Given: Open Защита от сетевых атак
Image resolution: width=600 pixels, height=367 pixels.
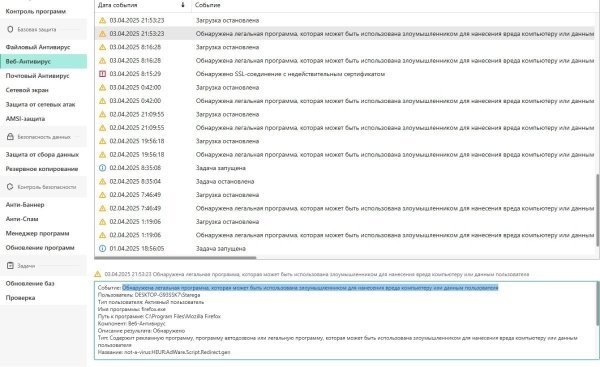Looking at the screenshot, I should coord(40,104).
